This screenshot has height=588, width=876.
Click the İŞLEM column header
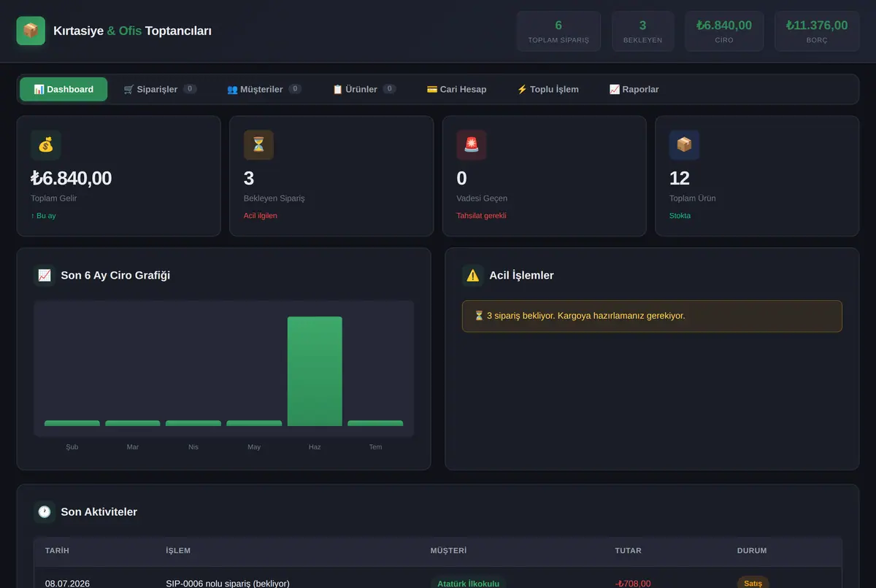[x=178, y=551]
